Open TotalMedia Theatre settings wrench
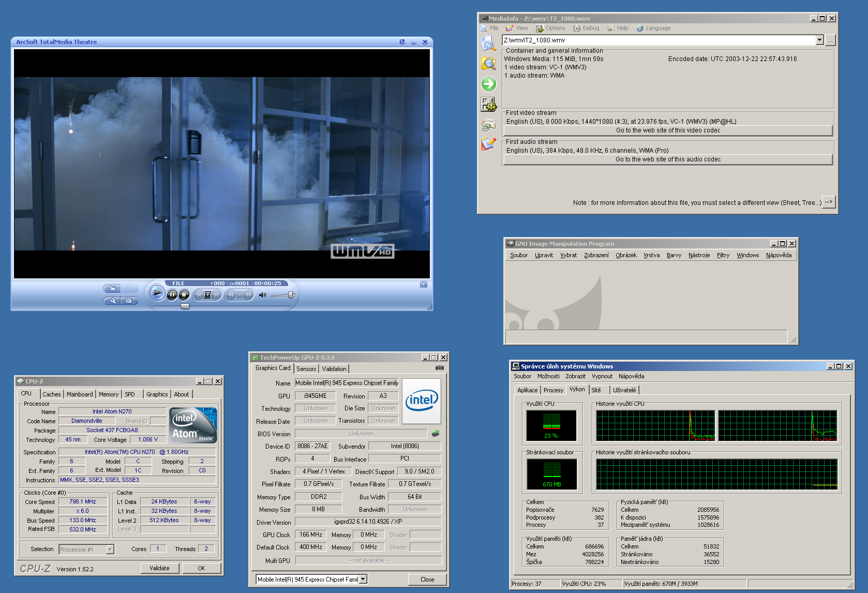Viewport: 868px width, 593px height. (x=112, y=301)
